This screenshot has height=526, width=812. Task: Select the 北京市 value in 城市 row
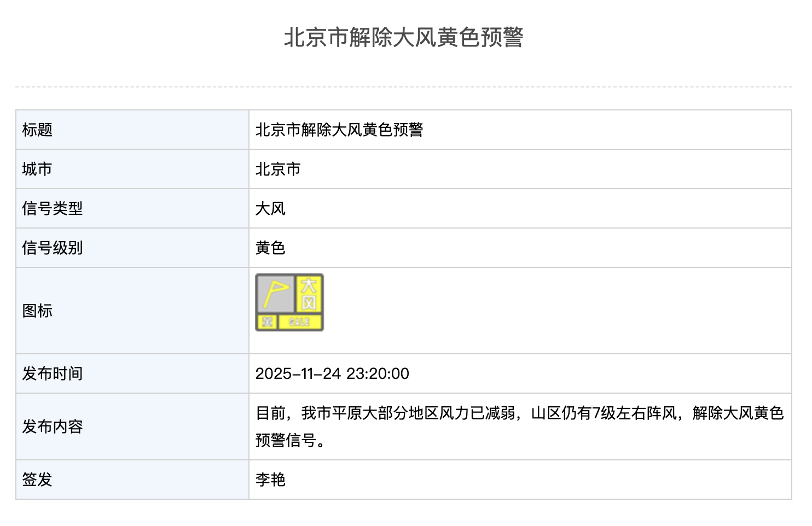tap(277, 169)
